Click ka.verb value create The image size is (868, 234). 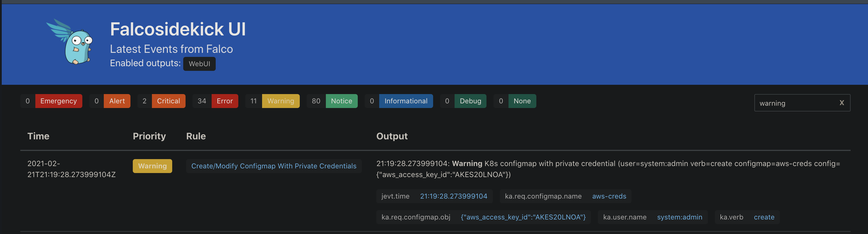coord(764,217)
